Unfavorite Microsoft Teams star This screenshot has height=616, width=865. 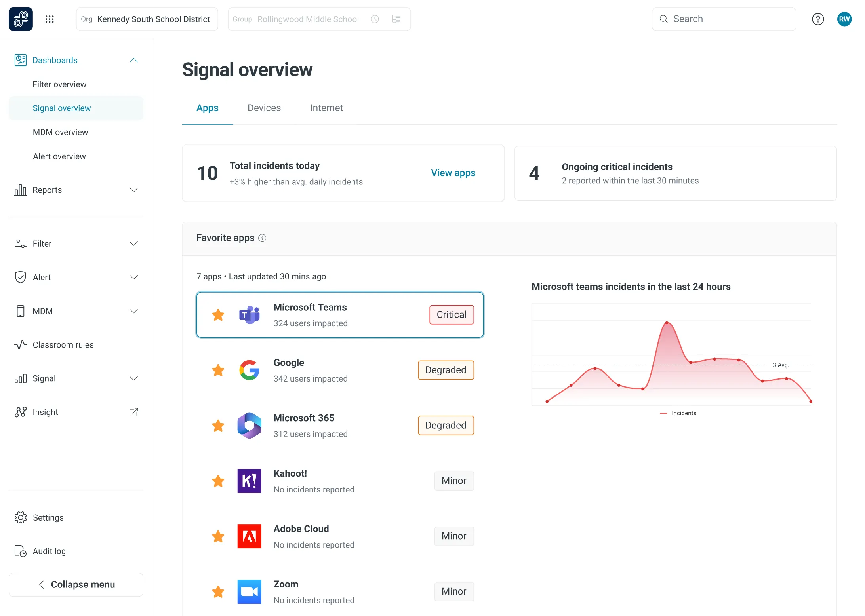click(218, 315)
